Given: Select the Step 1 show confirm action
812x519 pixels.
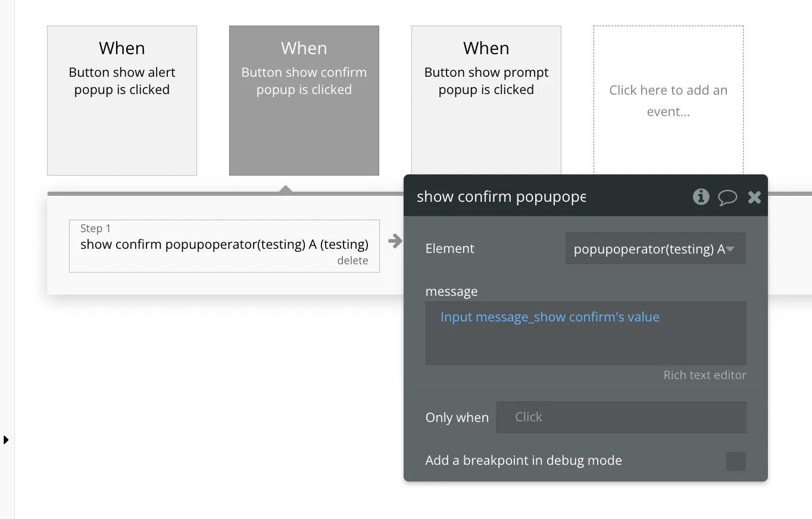Looking at the screenshot, I should (224, 244).
